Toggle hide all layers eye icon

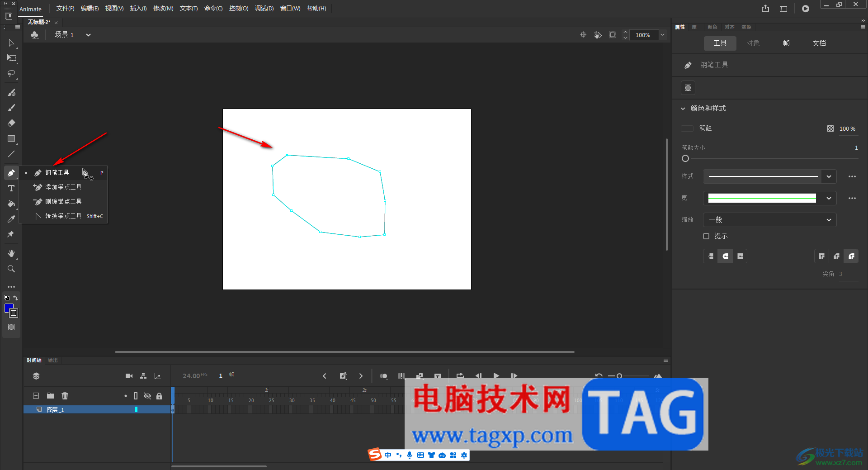click(147, 396)
